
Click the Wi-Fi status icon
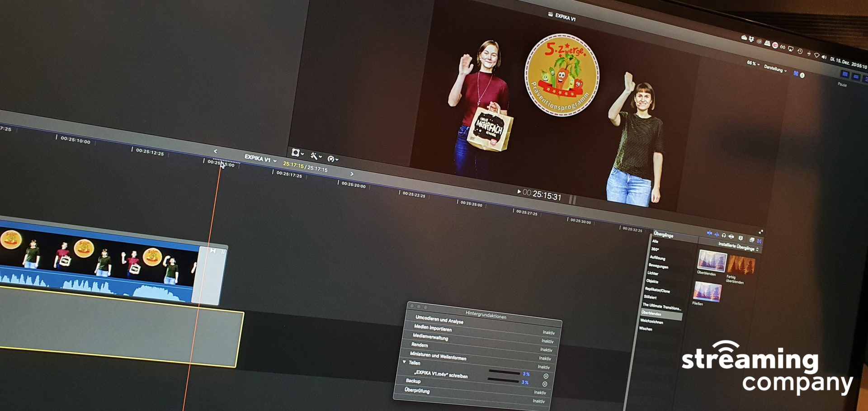pos(817,55)
